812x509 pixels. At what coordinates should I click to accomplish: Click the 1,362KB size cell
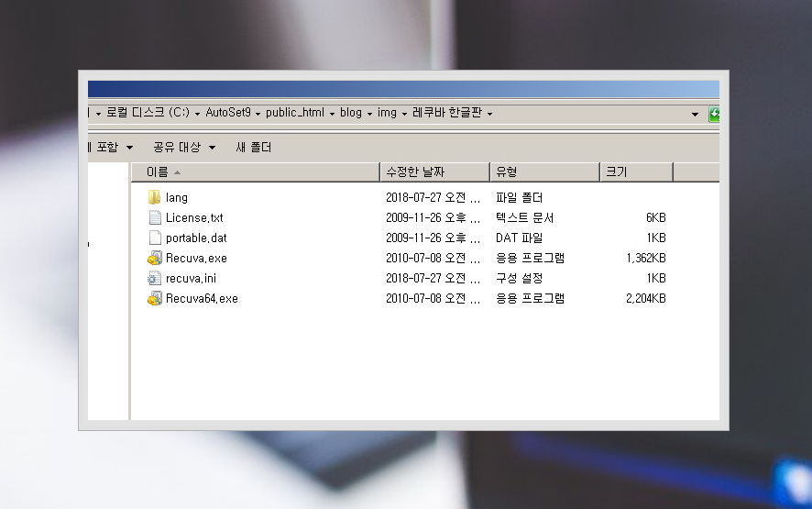646,258
